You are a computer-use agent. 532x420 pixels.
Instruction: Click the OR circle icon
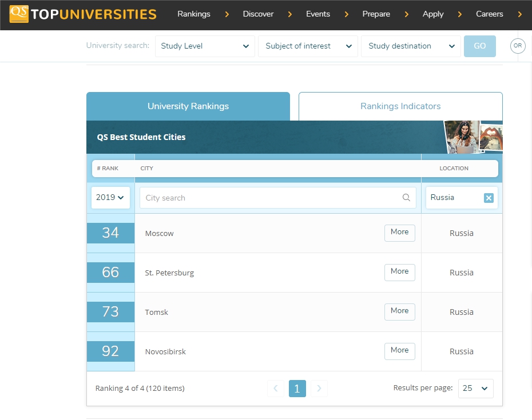pos(517,46)
